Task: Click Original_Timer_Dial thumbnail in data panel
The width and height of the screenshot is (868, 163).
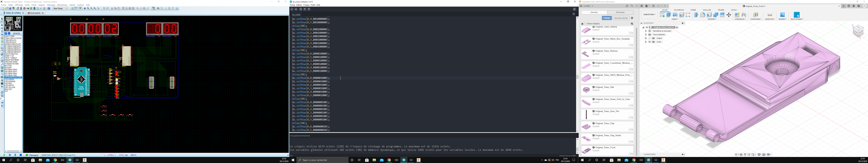Action: pyautogui.click(x=586, y=90)
